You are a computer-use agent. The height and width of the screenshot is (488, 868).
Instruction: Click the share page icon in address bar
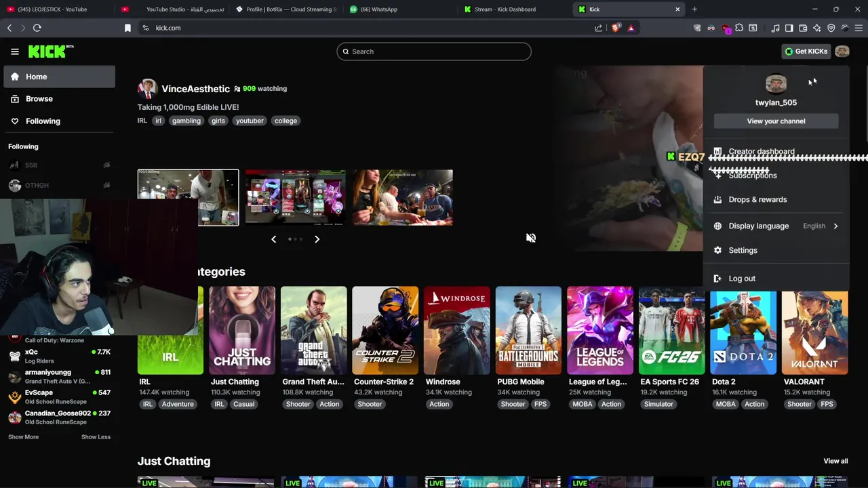tap(598, 28)
